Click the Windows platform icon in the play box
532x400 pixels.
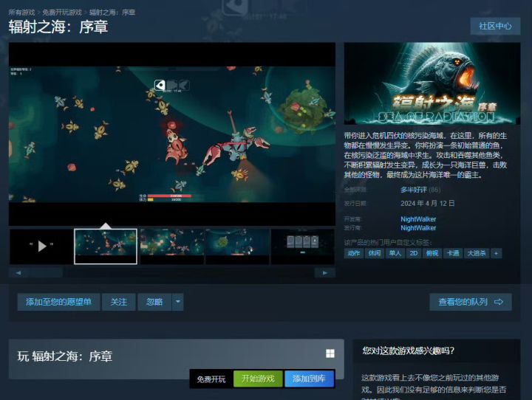(x=330, y=354)
